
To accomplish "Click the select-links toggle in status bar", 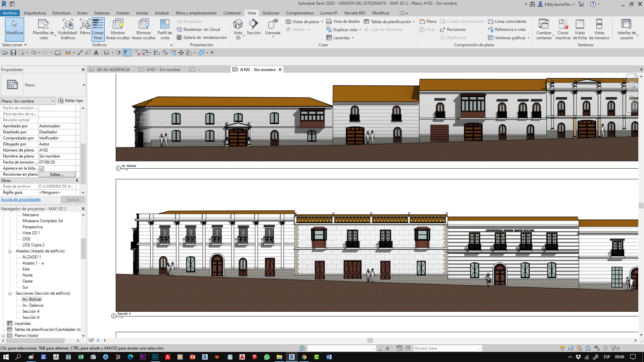I will click(x=562, y=348).
